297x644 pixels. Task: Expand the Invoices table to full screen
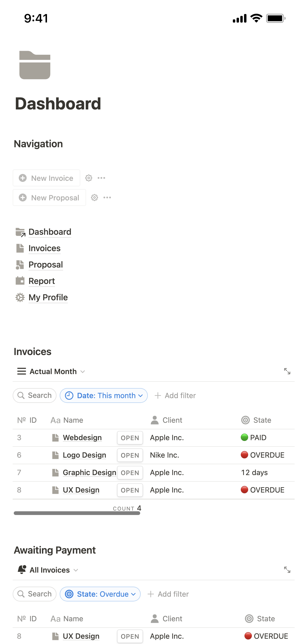287,371
